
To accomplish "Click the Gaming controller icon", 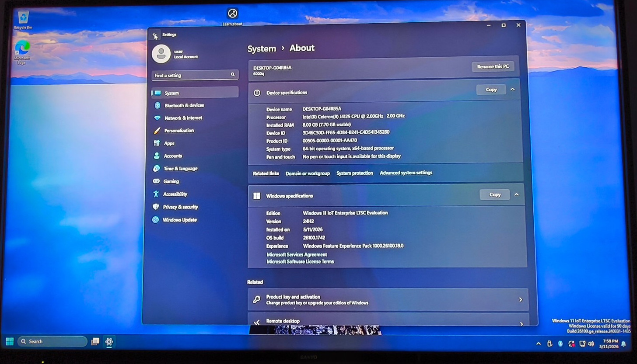I will (156, 181).
